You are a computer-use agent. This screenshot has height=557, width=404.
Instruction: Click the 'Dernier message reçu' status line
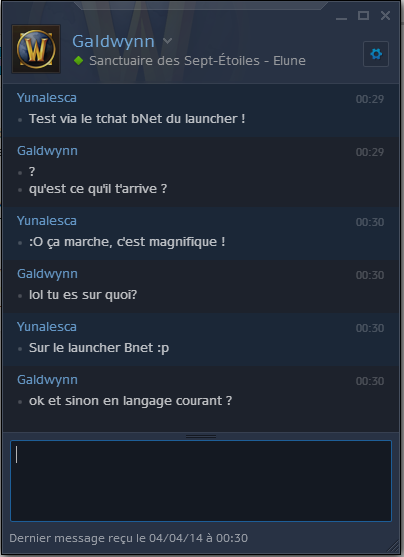[129, 538]
